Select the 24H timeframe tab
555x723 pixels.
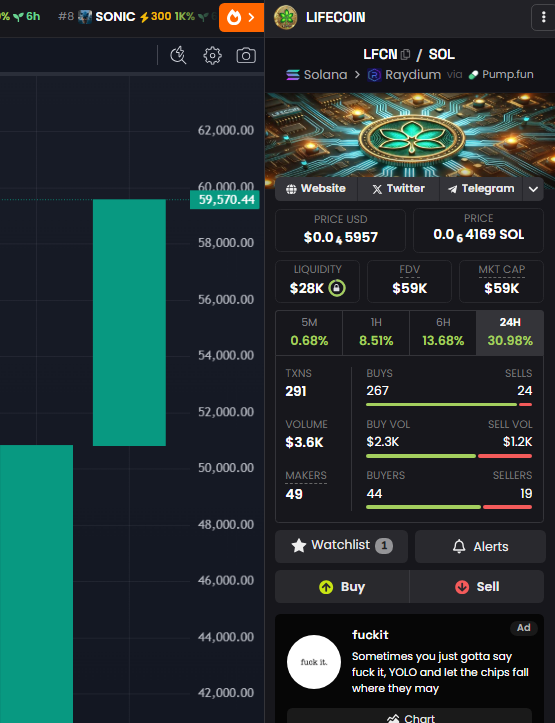pos(510,332)
